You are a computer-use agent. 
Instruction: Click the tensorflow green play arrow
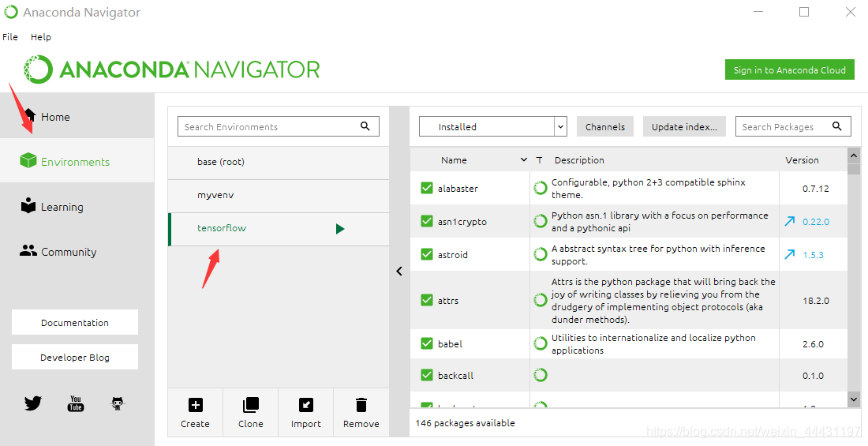[x=340, y=229]
